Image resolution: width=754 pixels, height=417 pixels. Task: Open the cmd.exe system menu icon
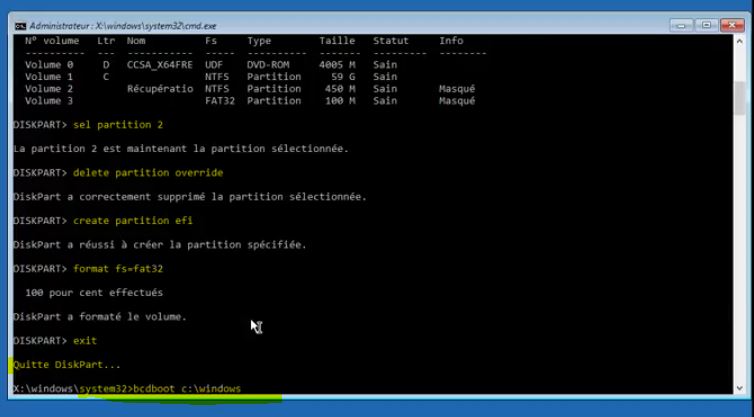(20, 26)
